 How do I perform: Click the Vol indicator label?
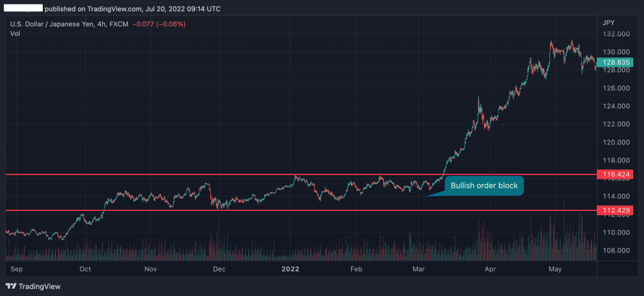coord(15,33)
